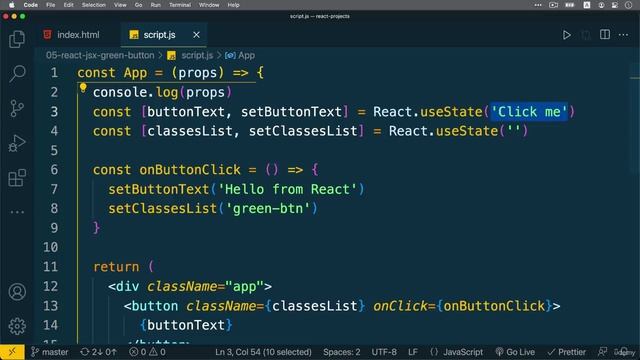Click console.log on line 2
This screenshot has width=640, height=360.
pos(135,92)
